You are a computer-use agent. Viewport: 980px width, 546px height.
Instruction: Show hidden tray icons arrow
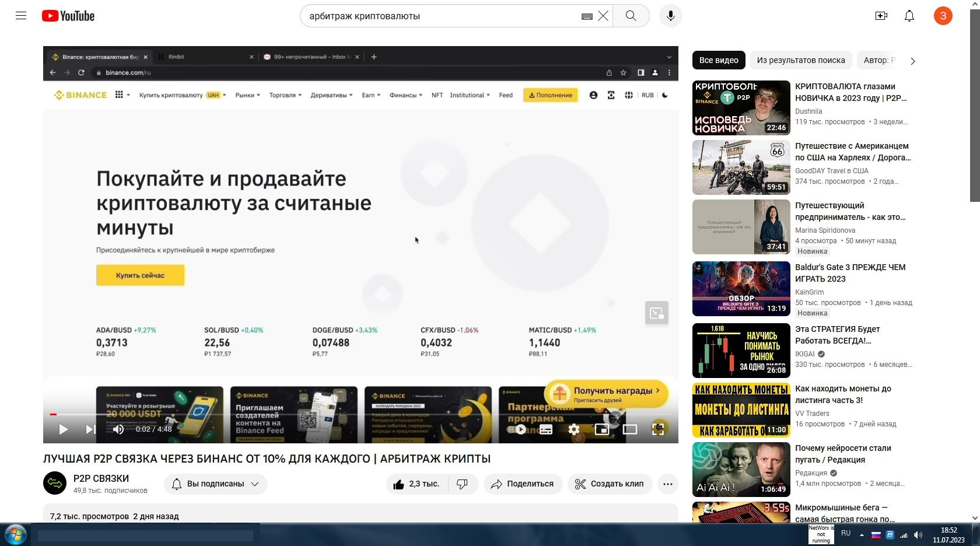(x=862, y=535)
